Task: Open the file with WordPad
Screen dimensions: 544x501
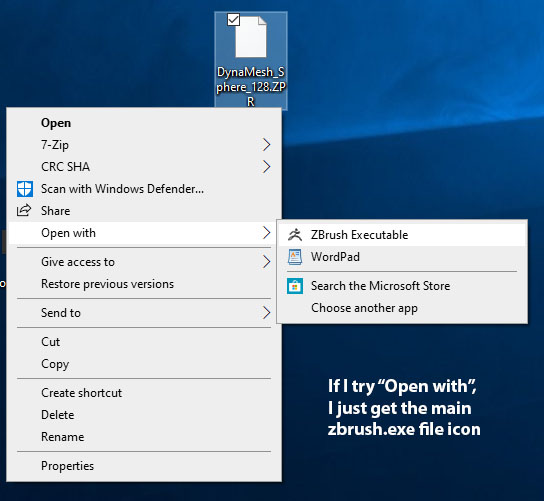Action: [x=402, y=257]
